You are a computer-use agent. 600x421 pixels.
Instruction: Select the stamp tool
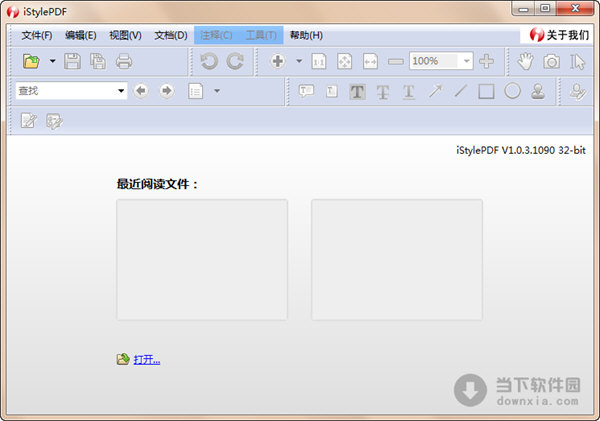click(x=538, y=91)
